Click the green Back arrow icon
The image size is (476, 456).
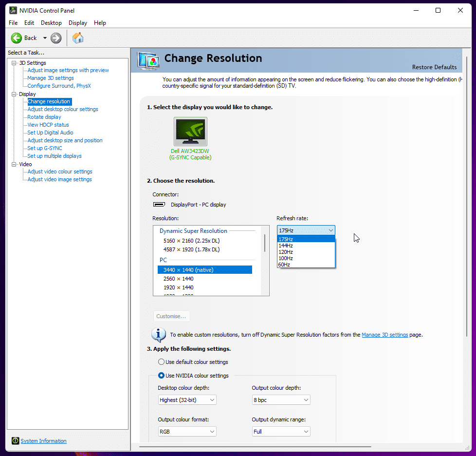17,38
